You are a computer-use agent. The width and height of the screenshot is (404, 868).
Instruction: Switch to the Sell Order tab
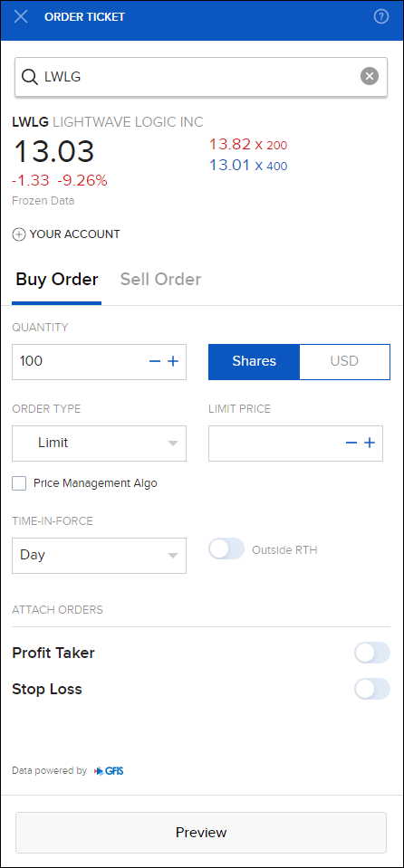160,280
